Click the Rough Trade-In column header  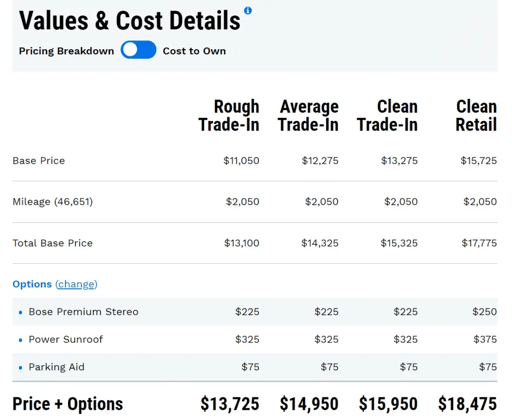click(x=229, y=116)
